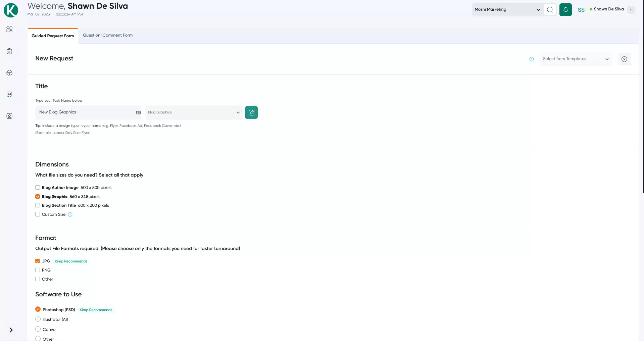
Task: Select Canva as the software to use
Action: point(38,329)
